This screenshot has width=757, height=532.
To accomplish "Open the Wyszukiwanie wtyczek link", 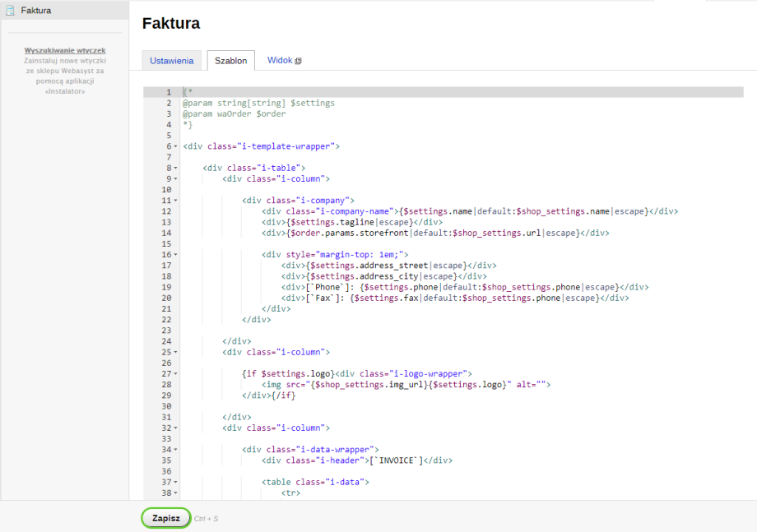I will pos(64,50).
